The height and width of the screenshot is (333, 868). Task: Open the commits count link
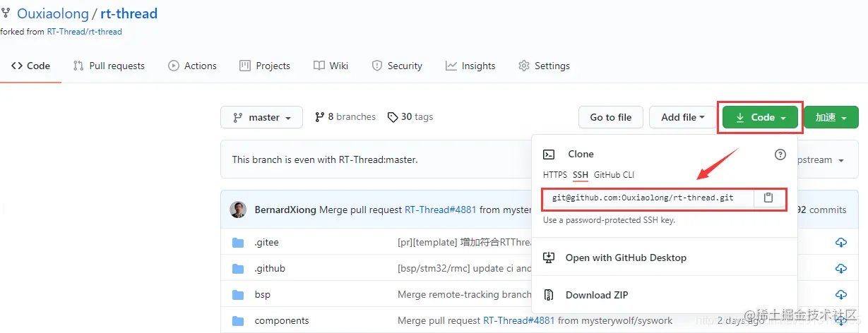point(823,210)
